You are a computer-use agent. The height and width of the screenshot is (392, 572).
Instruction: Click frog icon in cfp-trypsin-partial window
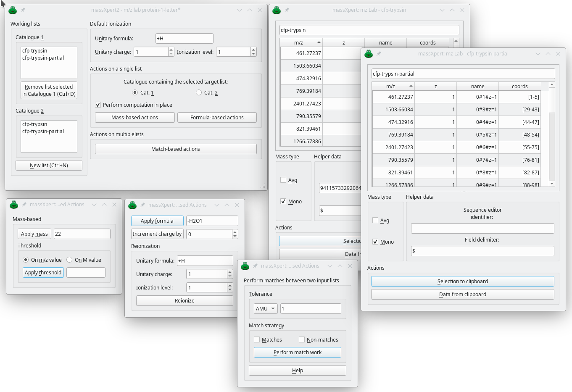coord(369,53)
